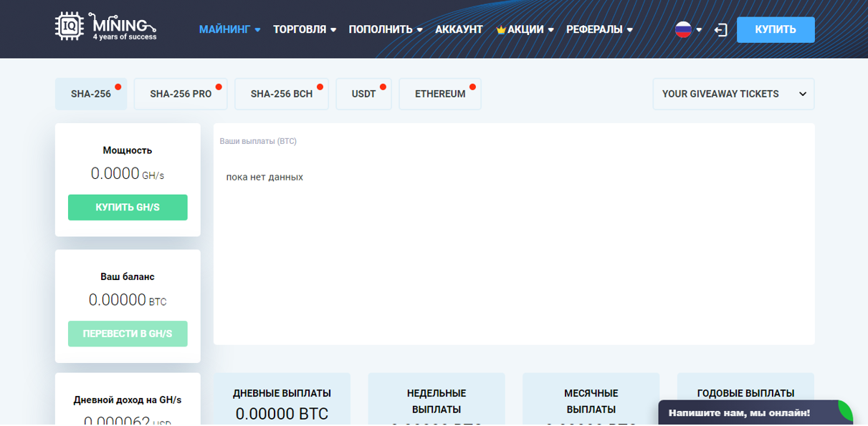868x426 pixels.
Task: Click the ДНЕВНЫЕ ВЫПЛАТЫ 0.00000 BTC card
Action: pos(282,399)
